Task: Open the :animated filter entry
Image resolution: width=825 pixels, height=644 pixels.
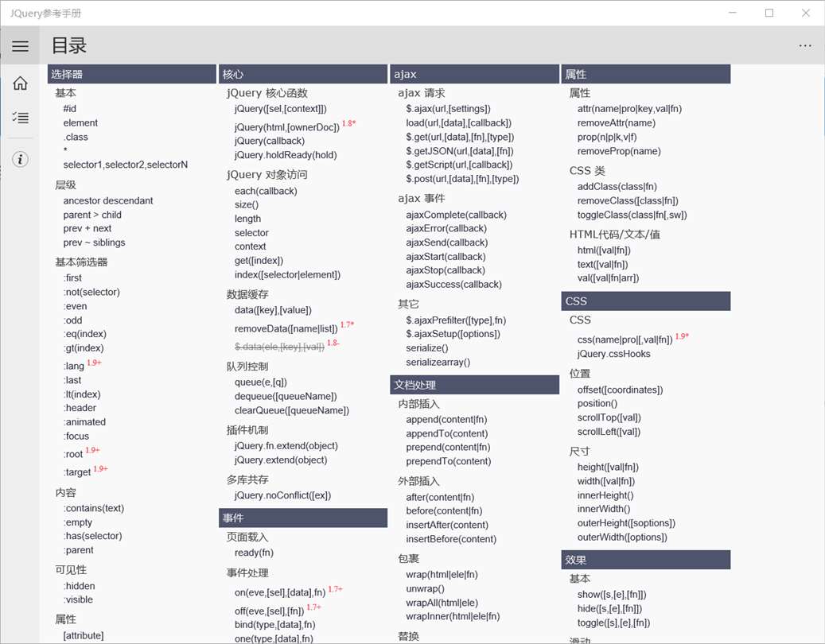Action: tap(84, 421)
